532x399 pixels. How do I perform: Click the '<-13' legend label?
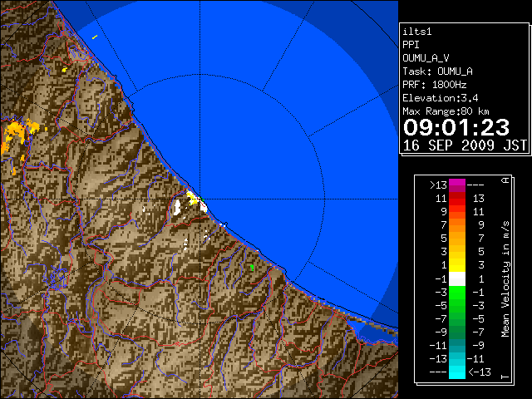pyautogui.click(x=480, y=372)
